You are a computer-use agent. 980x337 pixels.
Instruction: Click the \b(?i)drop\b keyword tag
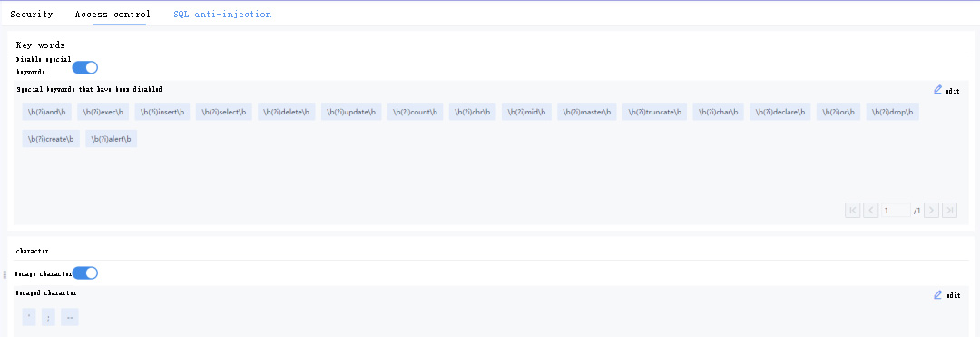click(893, 112)
